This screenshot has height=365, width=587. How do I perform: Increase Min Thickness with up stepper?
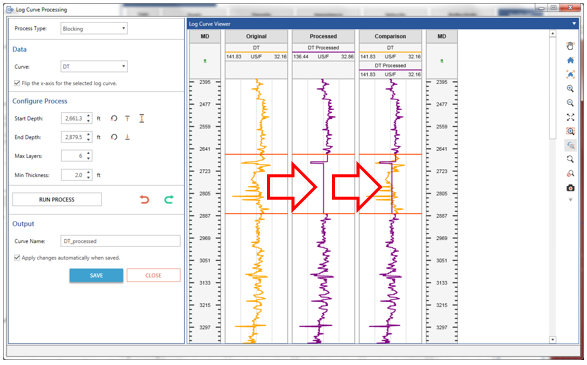pyautogui.click(x=89, y=172)
